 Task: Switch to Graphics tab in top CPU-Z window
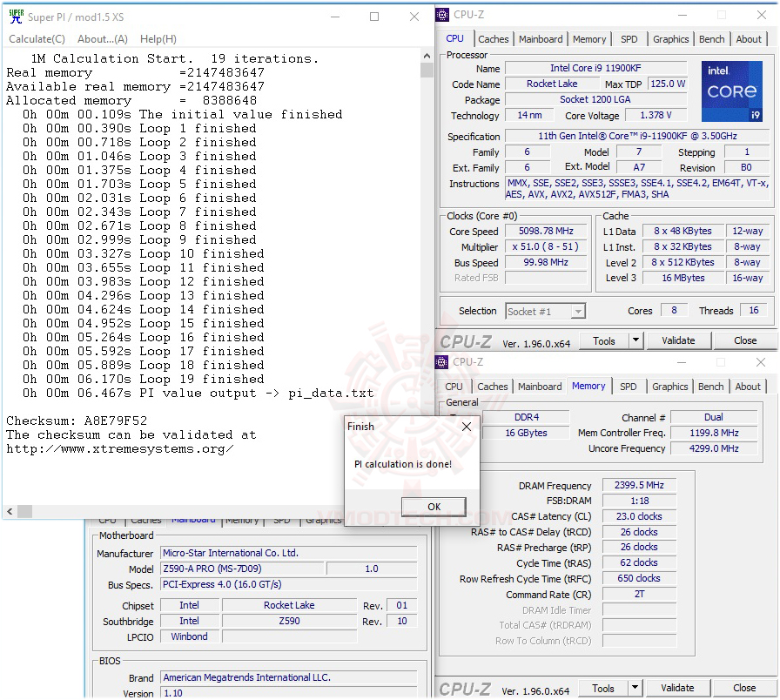pyautogui.click(x=670, y=39)
